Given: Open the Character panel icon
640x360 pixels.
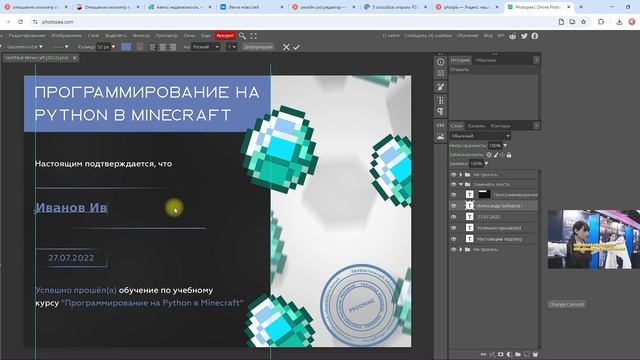Looking at the screenshot, I should pos(440,100).
